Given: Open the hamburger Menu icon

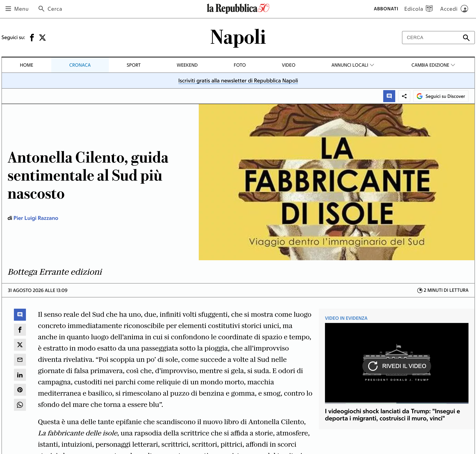Looking at the screenshot, I should (8, 9).
